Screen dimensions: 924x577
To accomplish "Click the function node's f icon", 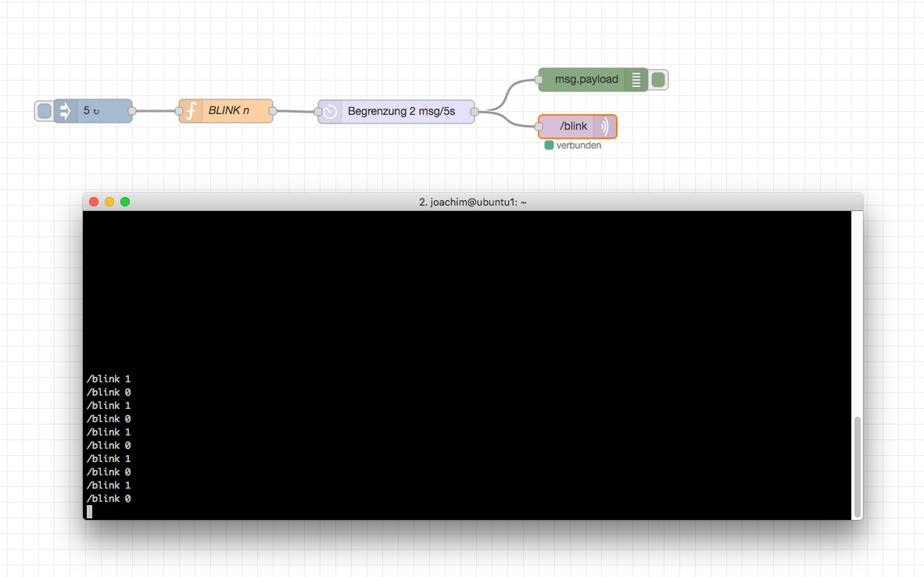I will [190, 111].
